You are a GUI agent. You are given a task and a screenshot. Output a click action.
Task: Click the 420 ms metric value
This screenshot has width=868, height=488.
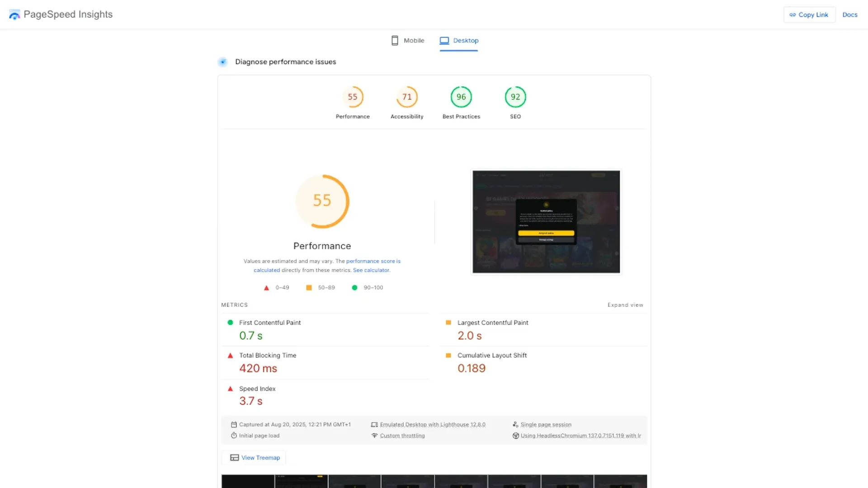tap(258, 369)
